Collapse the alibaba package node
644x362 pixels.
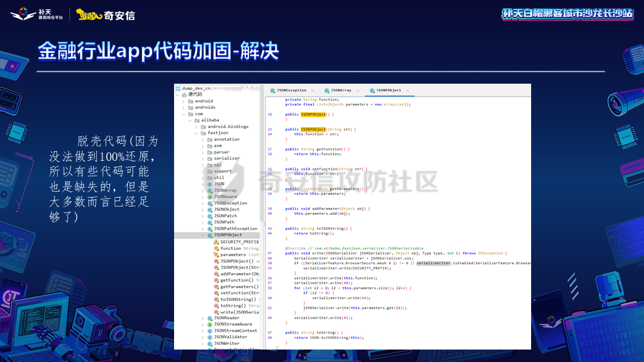tap(191, 120)
